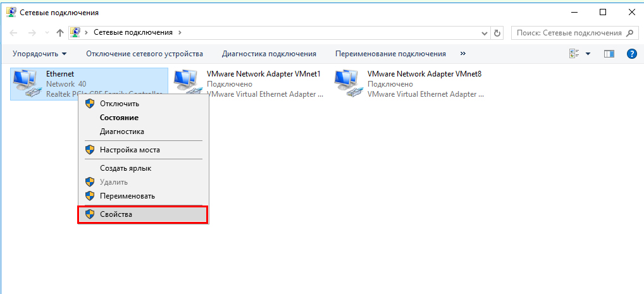This screenshot has width=644, height=294.
Task: Click chevron after Сетевые подключения in address bar
Action: coord(180,32)
